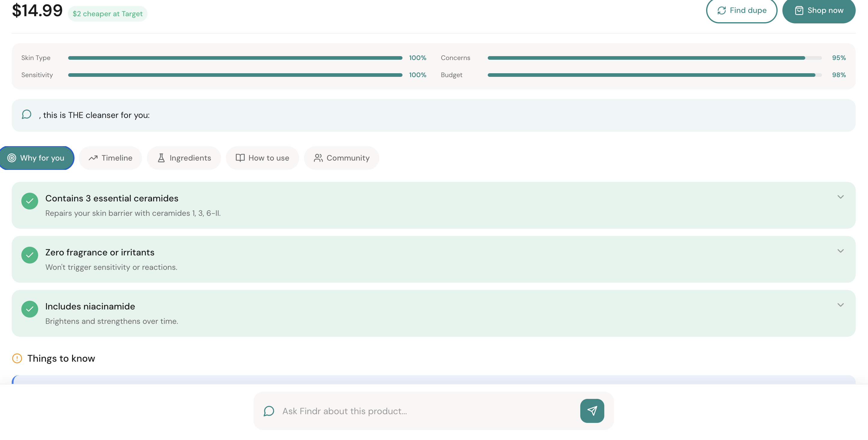
Task: Click the checkmark beside Zero fragrance or irritants
Action: point(30,255)
